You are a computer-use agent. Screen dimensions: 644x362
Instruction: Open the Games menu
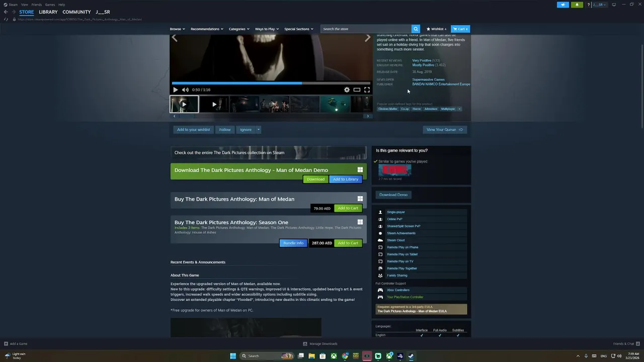[50, 5]
